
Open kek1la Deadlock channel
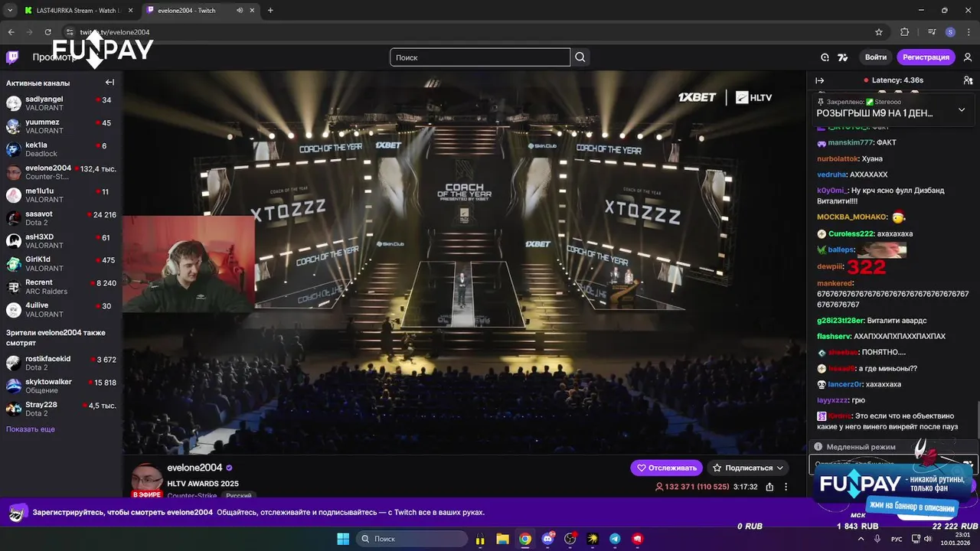[x=60, y=149]
